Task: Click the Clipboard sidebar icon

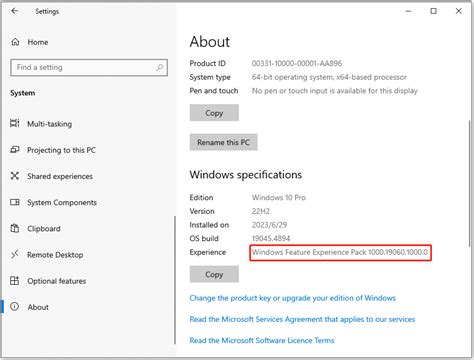Action: tap(15, 228)
